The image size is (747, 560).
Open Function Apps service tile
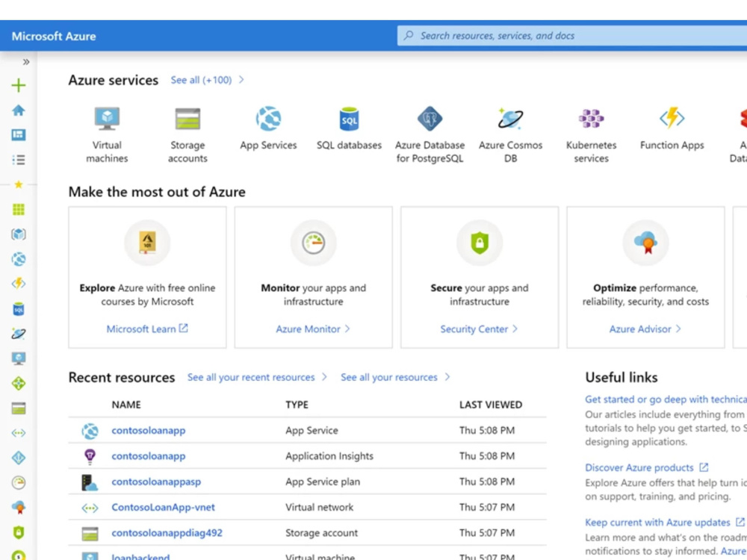coord(672,128)
